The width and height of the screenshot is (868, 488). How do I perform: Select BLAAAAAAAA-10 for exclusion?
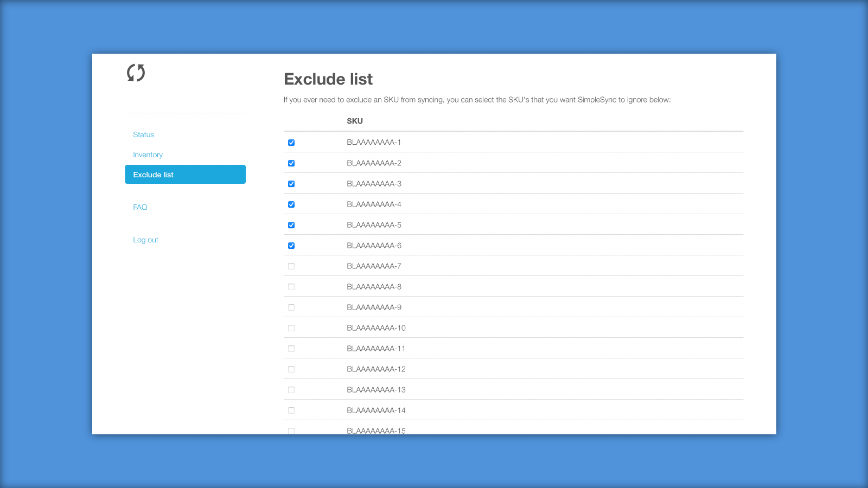coord(291,328)
